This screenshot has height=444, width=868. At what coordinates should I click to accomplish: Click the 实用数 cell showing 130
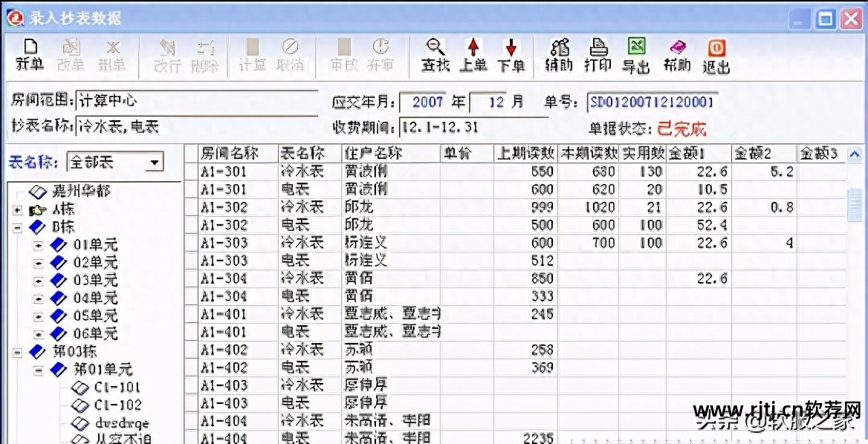[642, 172]
